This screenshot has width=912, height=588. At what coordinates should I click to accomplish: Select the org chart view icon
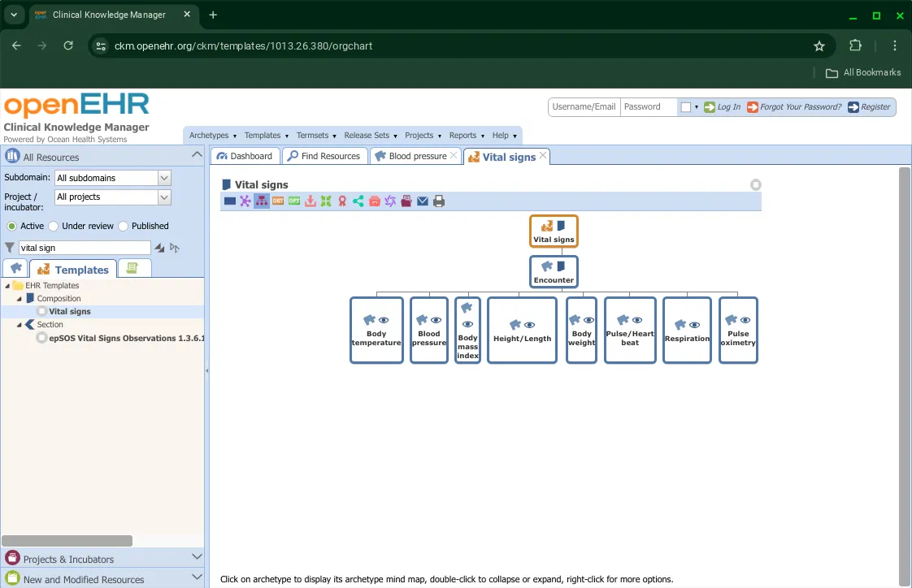(x=262, y=201)
